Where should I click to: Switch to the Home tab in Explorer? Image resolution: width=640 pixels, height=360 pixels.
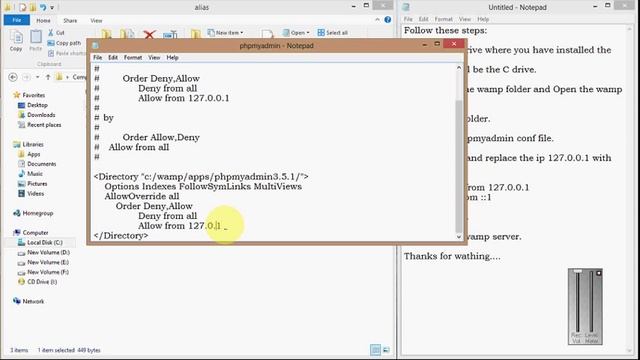pyautogui.click(x=43, y=20)
